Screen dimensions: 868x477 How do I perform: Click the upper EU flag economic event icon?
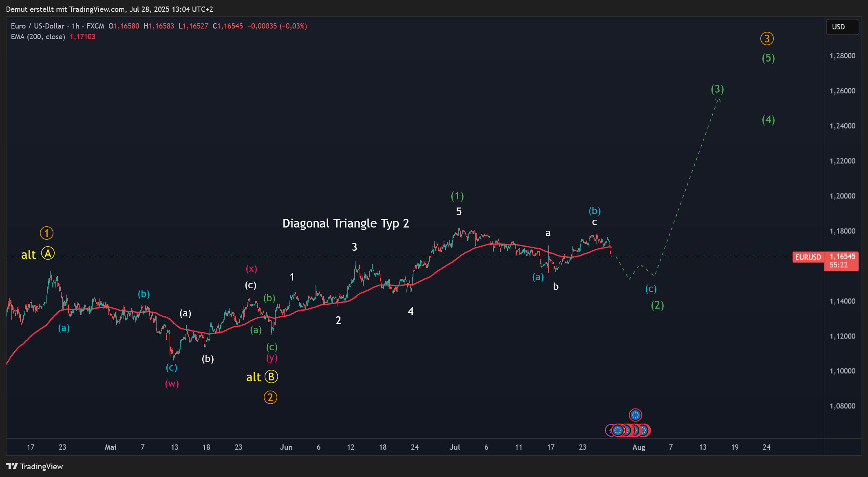click(x=635, y=415)
